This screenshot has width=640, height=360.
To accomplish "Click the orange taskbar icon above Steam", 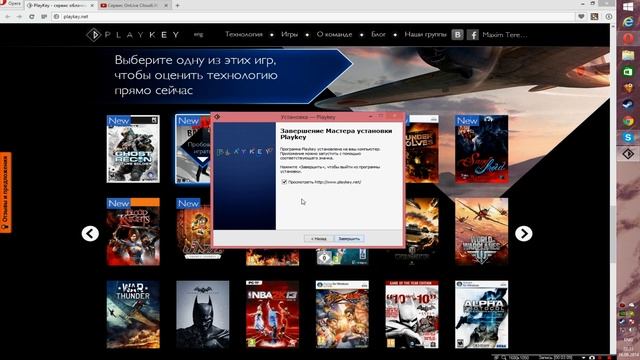I will point(628,88).
